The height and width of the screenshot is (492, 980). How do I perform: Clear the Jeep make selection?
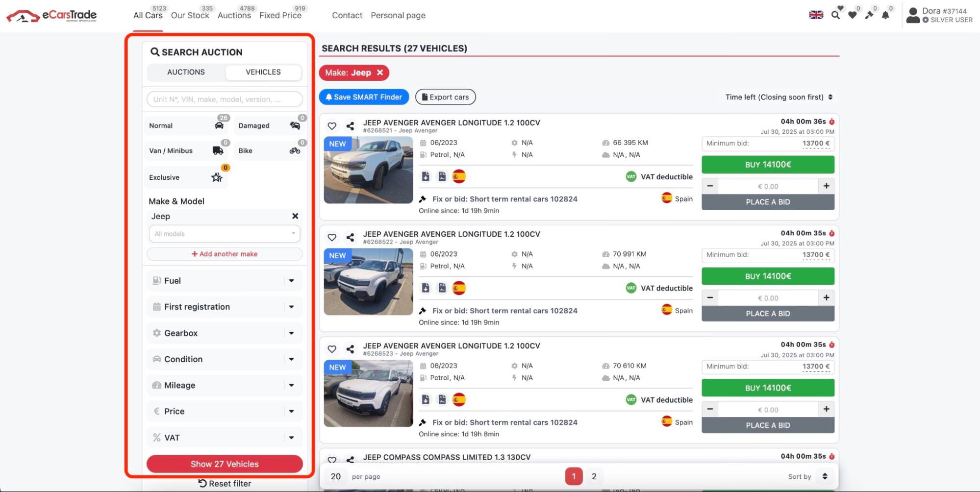(295, 216)
